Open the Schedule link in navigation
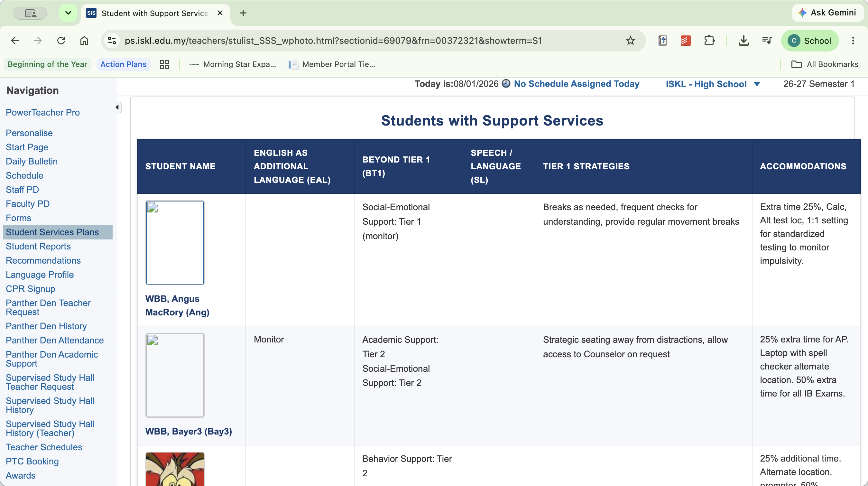Screen dimensions: 868x486 pos(24,176)
